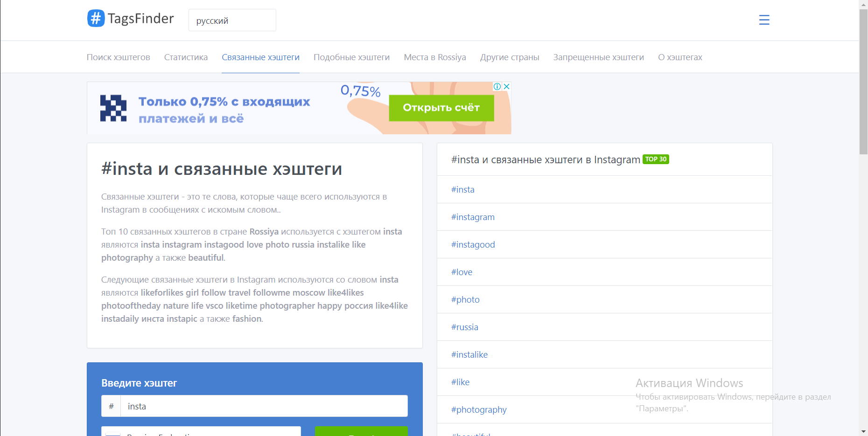Screen dimensions: 868x436
Task: Click the ad info icon
Action: pos(497,86)
